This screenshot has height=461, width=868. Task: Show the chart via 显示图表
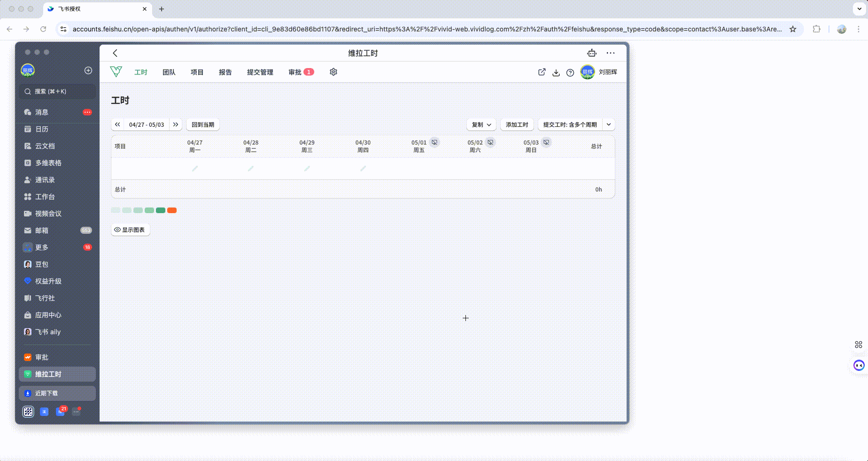pos(130,230)
